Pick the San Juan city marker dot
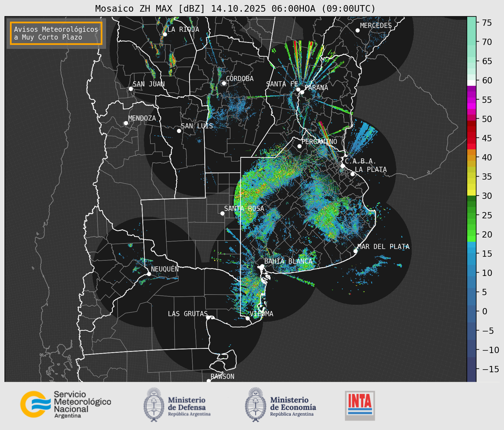The width and height of the screenshot is (504, 430). click(x=131, y=89)
